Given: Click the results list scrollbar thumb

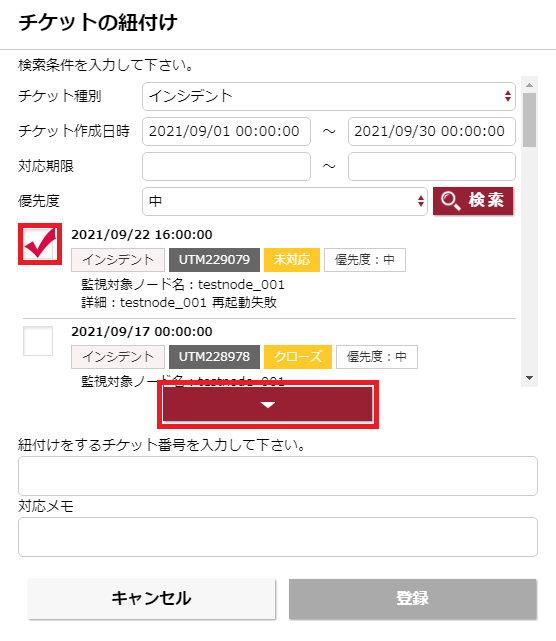Looking at the screenshot, I should (529, 120).
